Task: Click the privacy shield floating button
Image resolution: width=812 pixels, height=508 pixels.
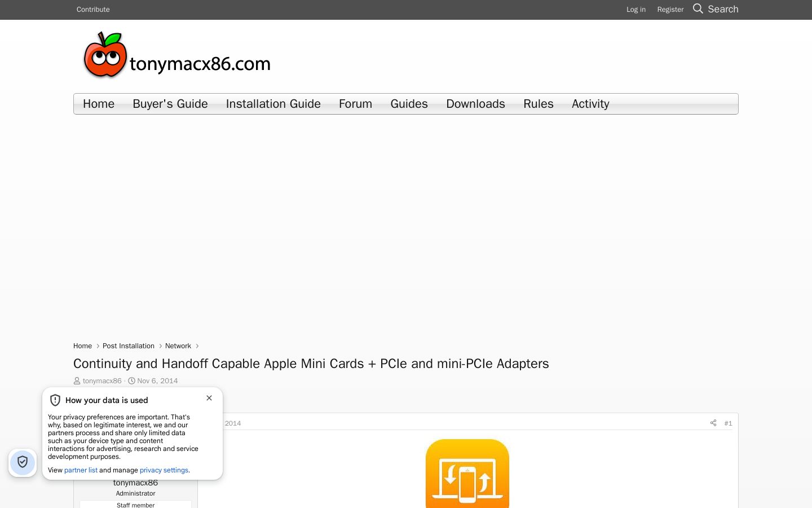Action: [23, 462]
